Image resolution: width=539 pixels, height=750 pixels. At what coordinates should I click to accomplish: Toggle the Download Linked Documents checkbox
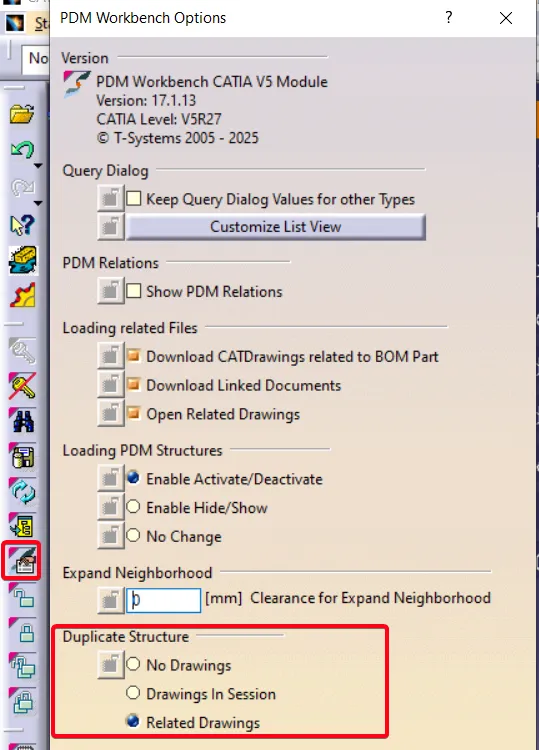[133, 385]
